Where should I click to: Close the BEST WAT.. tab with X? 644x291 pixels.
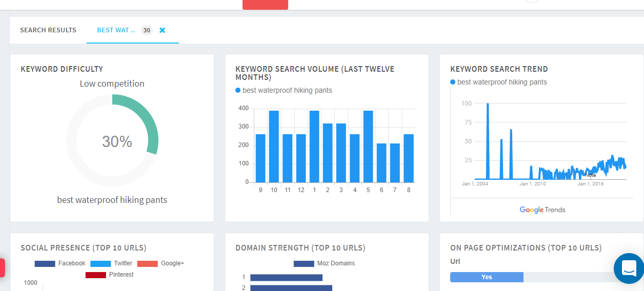click(162, 30)
